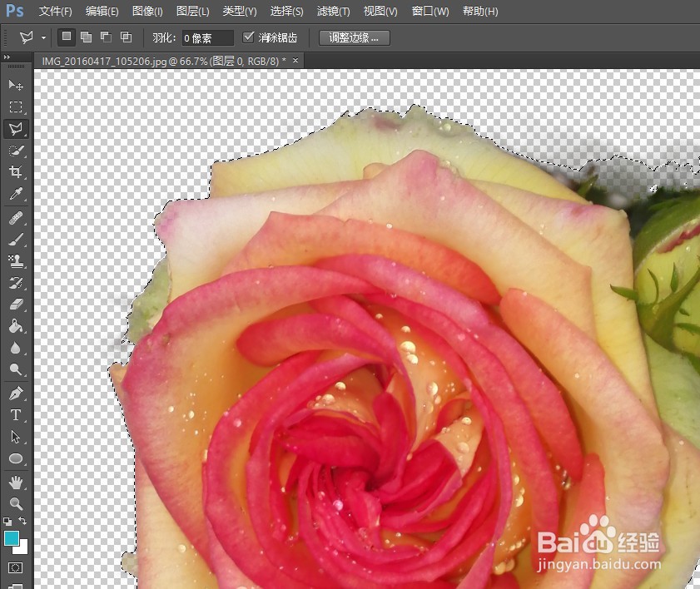
Task: Open the 图层(L) menu
Action: (192, 11)
